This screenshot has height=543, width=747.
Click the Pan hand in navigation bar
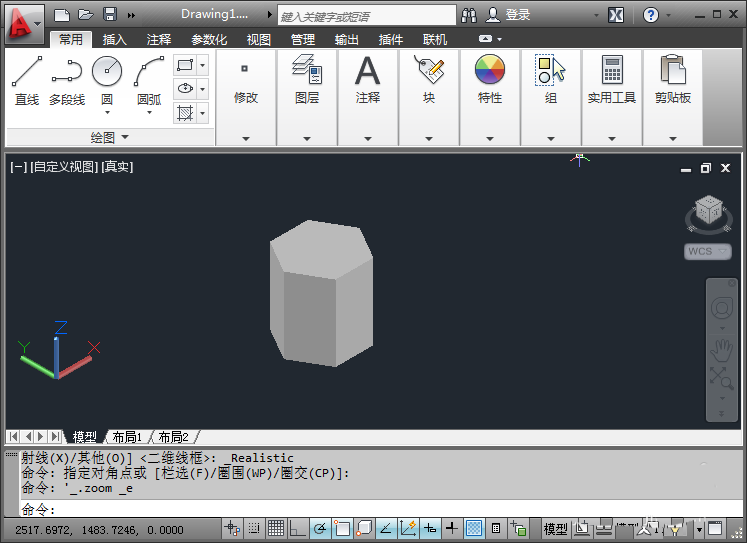721,349
